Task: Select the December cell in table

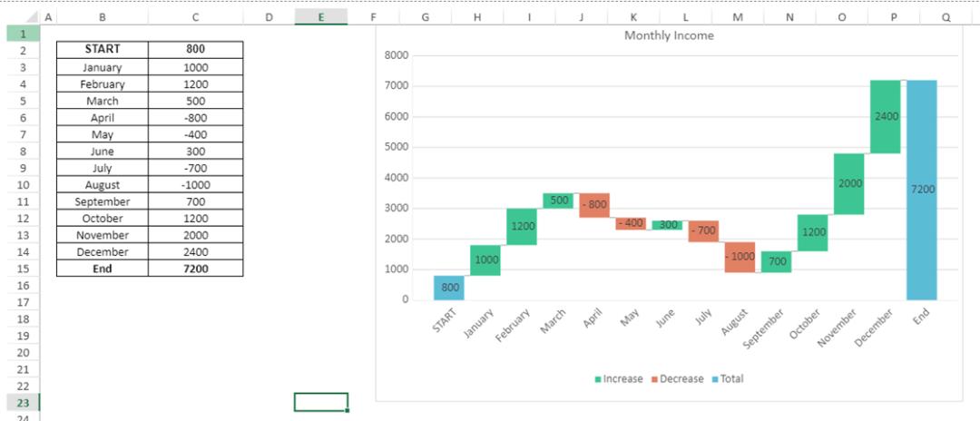Action: pos(103,251)
